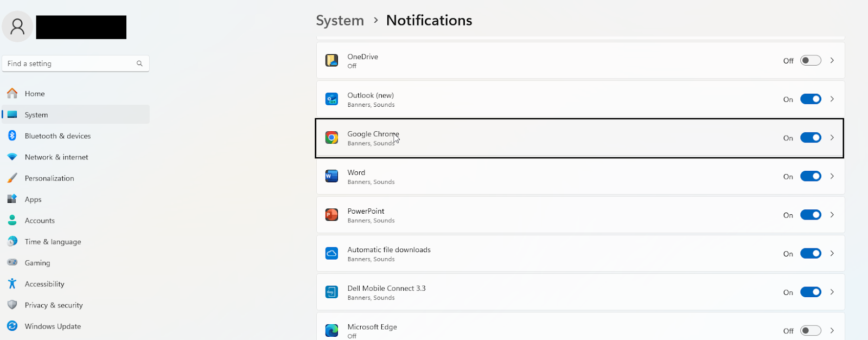The width and height of the screenshot is (868, 340).
Task: Open Google Chrome notification details chevron
Action: click(832, 138)
